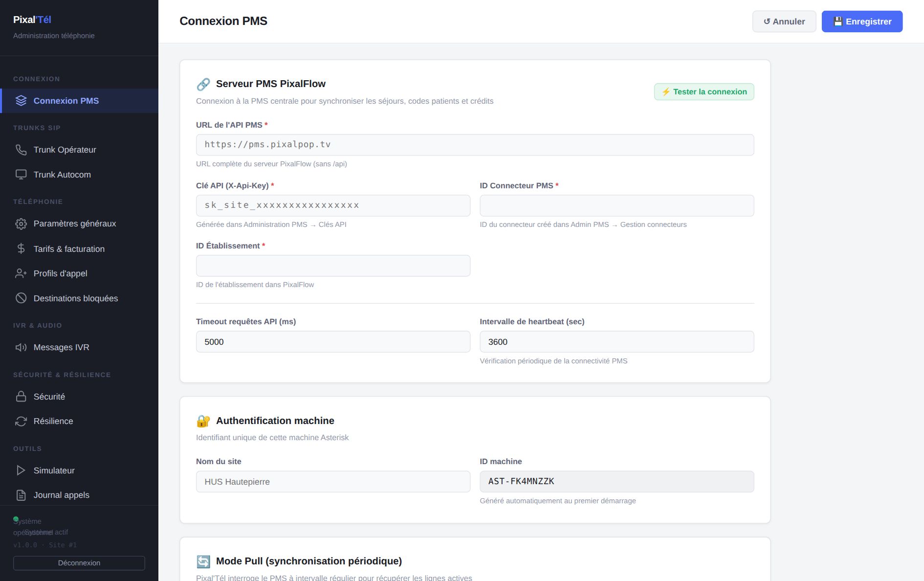Click the Sécurité lock icon
The image size is (924, 581).
(21, 397)
